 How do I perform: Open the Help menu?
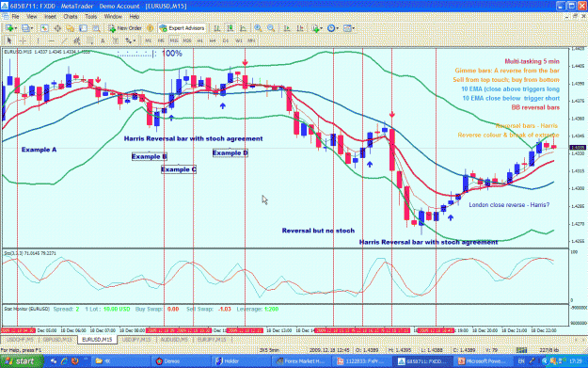pyautogui.click(x=135, y=17)
